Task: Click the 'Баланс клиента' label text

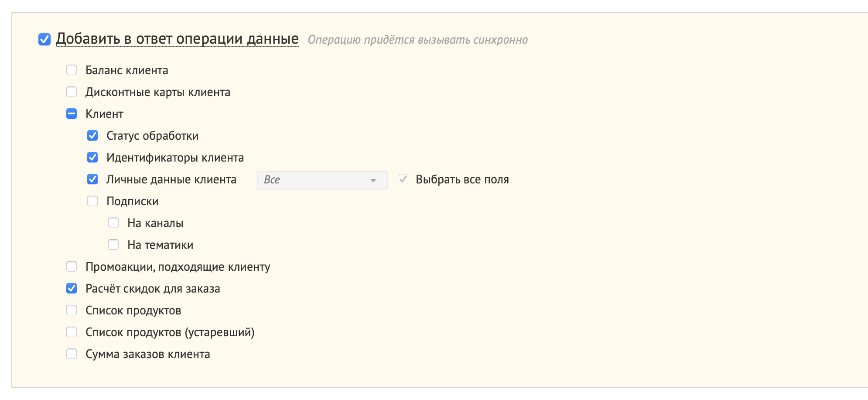Action: pos(127,70)
